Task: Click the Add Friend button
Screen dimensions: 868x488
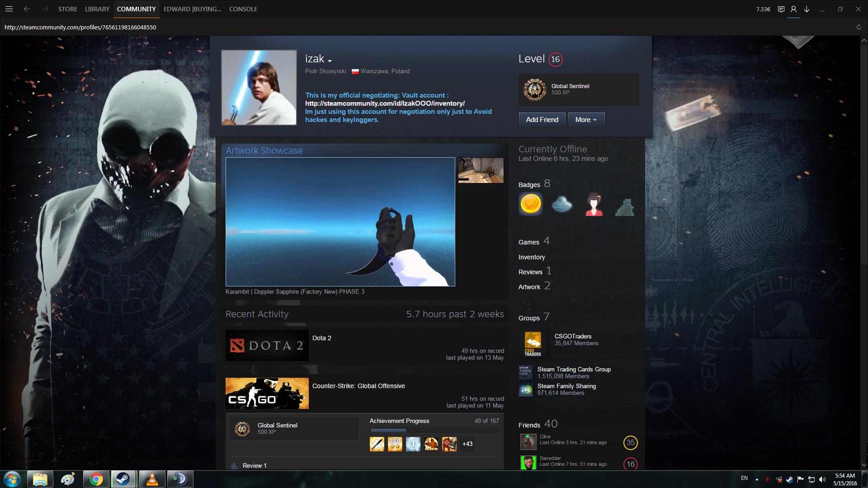Action: click(542, 120)
